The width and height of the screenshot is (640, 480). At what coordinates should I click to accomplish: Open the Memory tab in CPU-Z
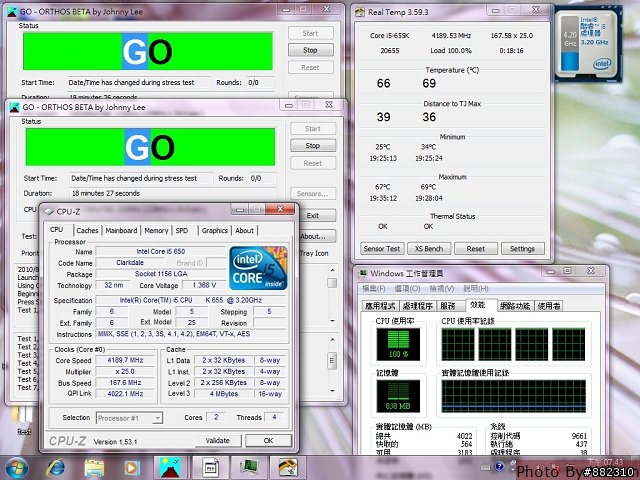click(156, 230)
